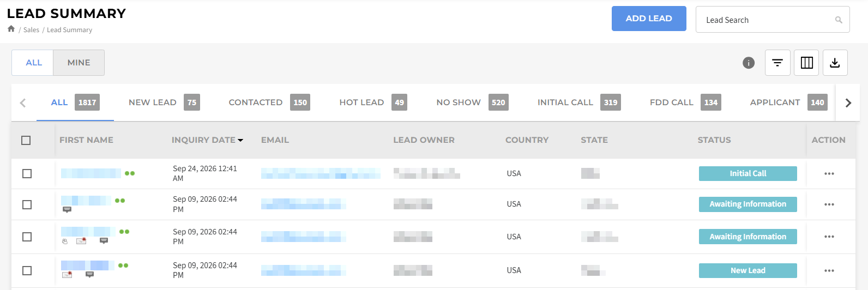The image size is (868, 290).
Task: Switch the view toggle to MINE
Action: [79, 63]
